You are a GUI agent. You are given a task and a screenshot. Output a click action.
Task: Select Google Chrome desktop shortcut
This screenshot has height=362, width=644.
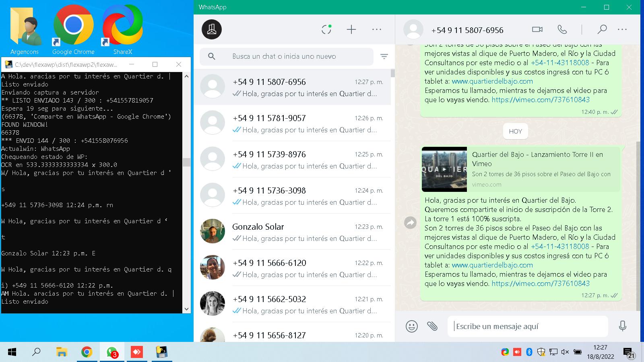coord(73,30)
